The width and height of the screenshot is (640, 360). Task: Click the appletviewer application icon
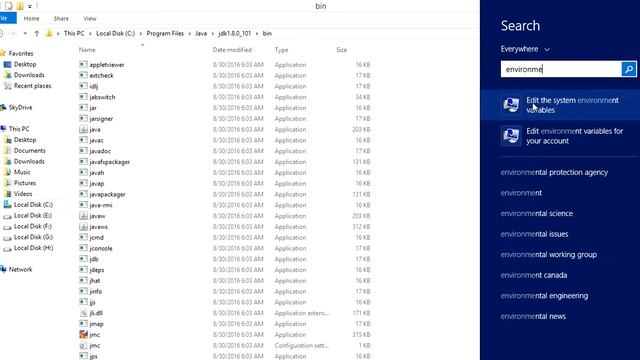click(83, 64)
